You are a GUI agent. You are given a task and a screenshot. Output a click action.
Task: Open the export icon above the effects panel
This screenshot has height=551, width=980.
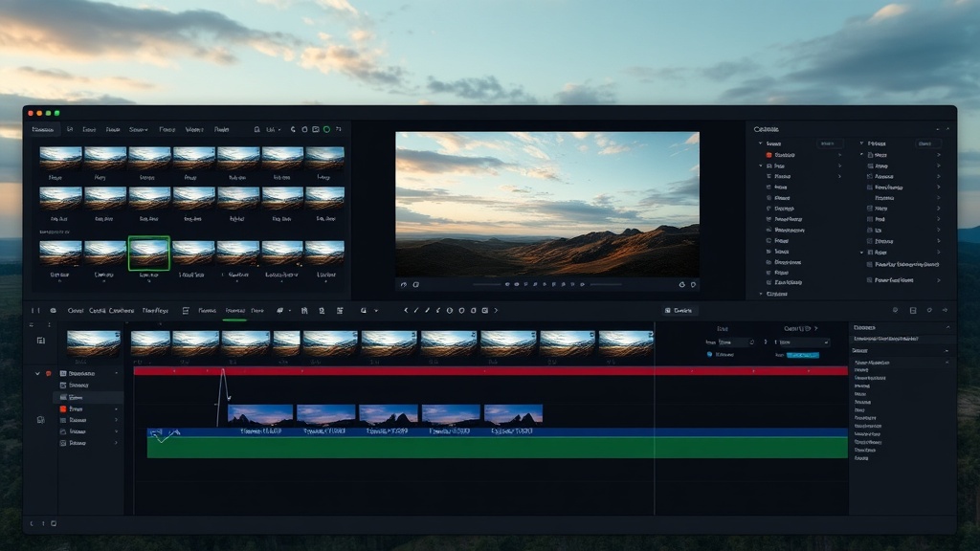coord(945,311)
